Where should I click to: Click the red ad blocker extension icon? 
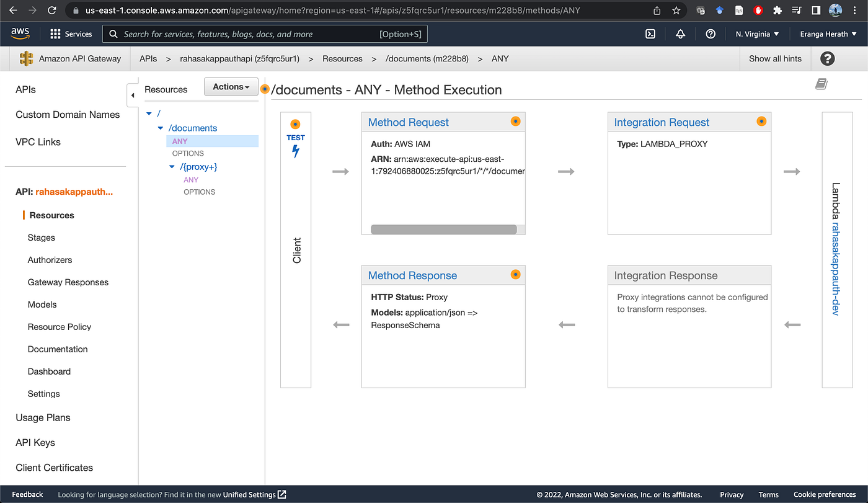click(758, 10)
